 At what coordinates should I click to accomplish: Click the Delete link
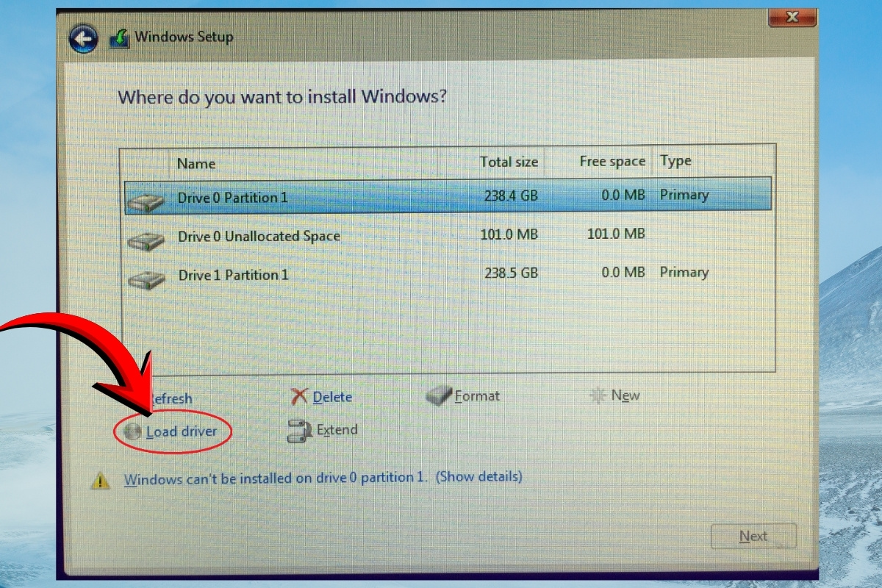[332, 397]
